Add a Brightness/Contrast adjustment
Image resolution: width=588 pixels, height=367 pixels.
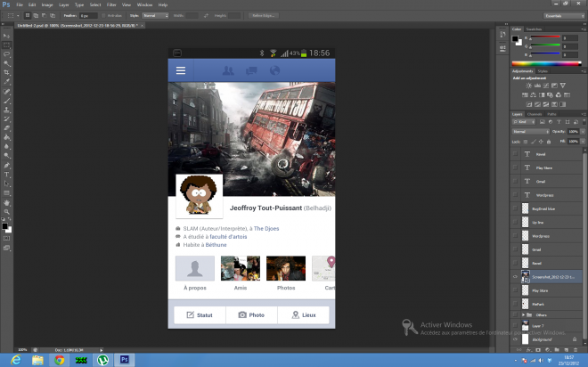[528, 86]
